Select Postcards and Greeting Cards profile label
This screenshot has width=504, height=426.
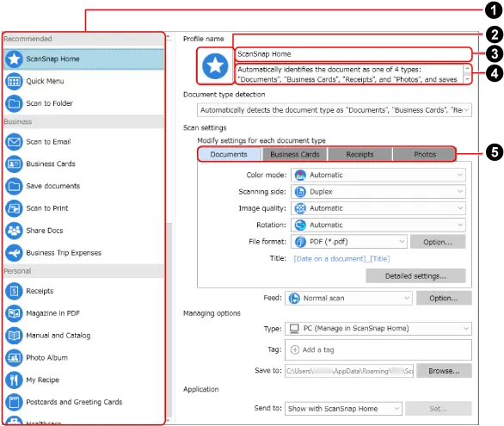74,402
